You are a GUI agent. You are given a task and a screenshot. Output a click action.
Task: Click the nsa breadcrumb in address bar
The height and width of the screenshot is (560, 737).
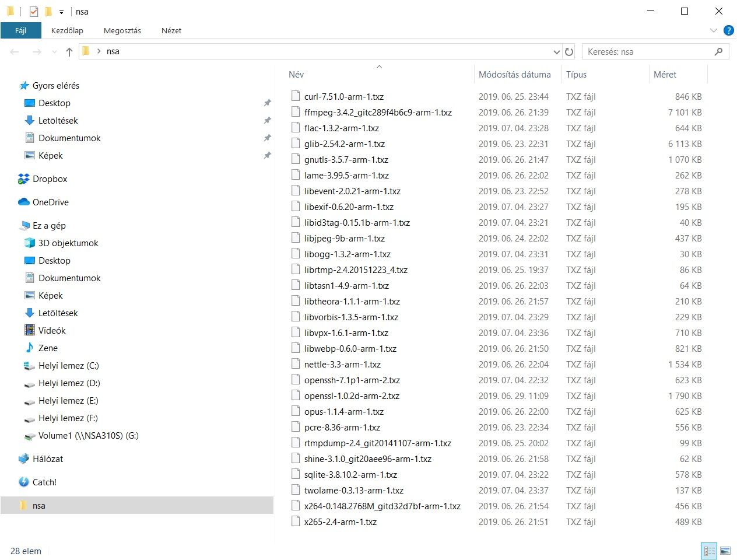tap(113, 51)
